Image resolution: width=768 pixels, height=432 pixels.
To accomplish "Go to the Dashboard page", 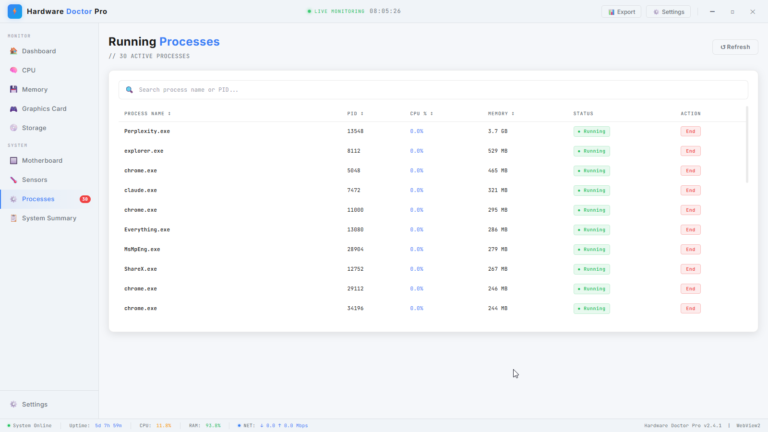I will click(x=49, y=51).
